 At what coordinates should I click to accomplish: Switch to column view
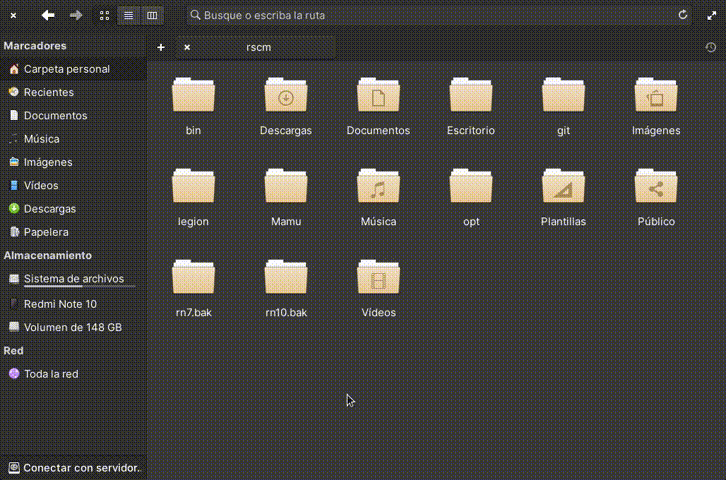click(152, 16)
